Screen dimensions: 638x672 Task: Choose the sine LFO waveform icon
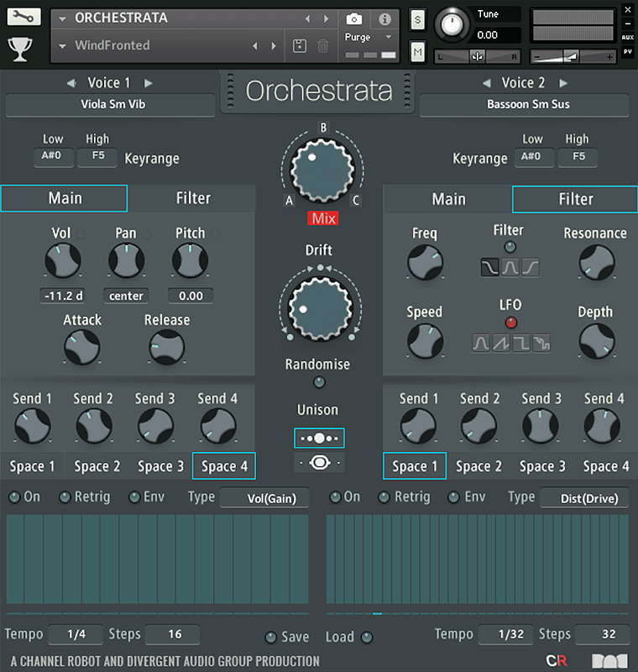pos(481,344)
